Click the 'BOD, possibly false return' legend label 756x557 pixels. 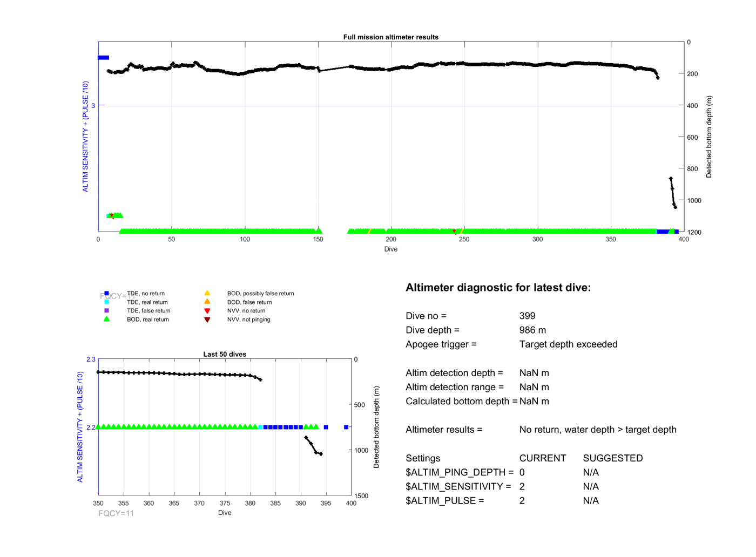pyautogui.click(x=260, y=294)
